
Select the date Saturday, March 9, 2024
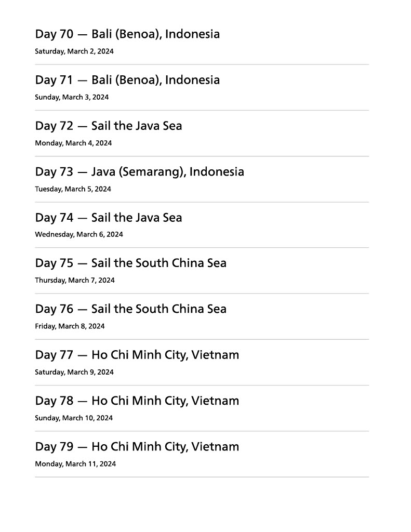[74, 372]
